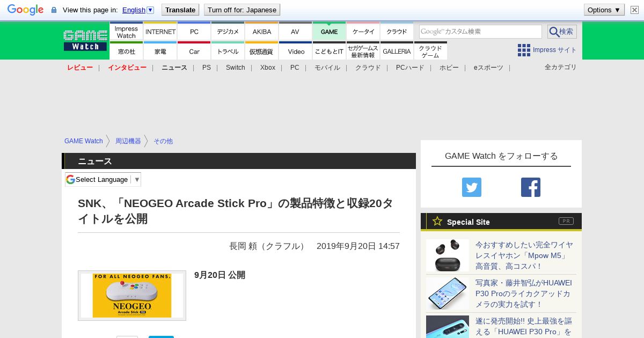
Task: Open the ケータイ tab
Action: pyautogui.click(x=363, y=32)
